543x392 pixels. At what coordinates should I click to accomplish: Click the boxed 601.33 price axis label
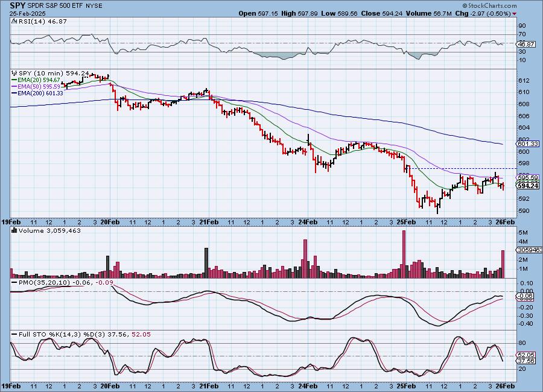coord(528,144)
